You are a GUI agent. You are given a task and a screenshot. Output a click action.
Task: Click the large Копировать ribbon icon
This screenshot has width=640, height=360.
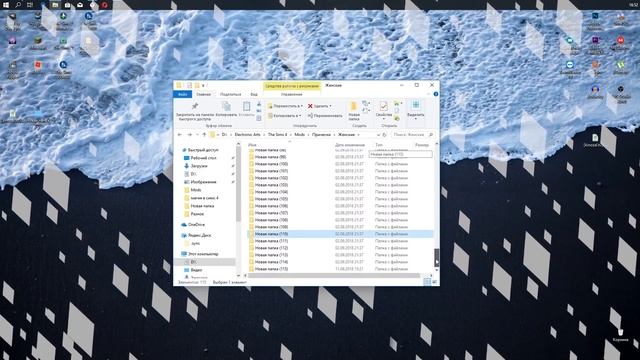(x=226, y=106)
